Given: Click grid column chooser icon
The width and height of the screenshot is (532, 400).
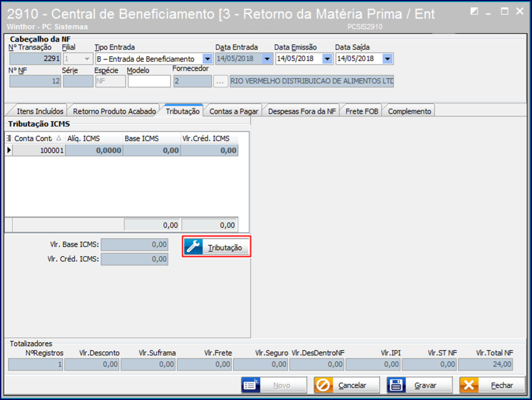Looking at the screenshot, I should click(9, 138).
